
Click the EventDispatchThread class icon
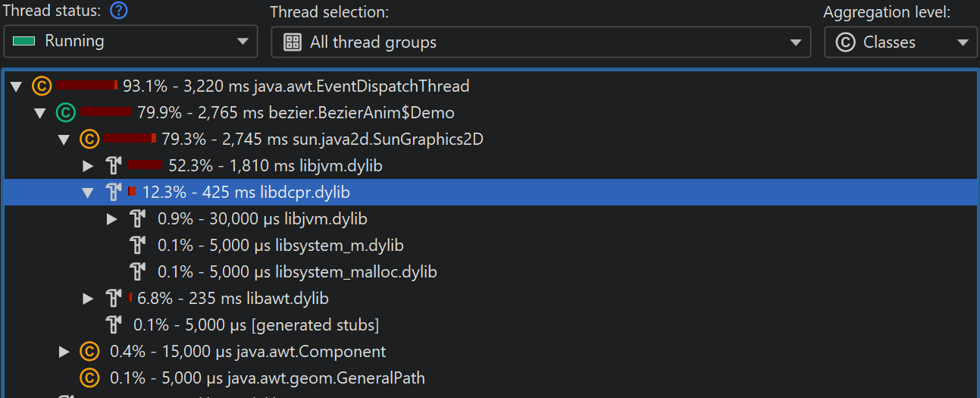tap(41, 86)
